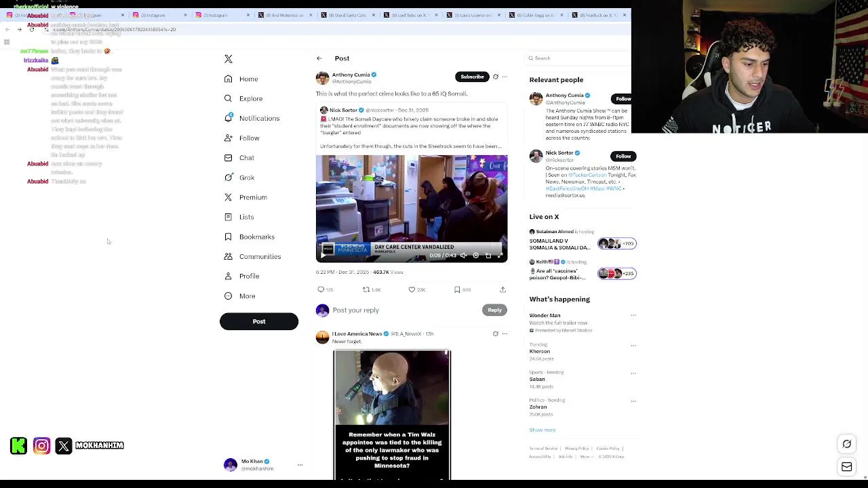Expand the More sidebar menu
Screen dimensions: 868x488
point(240,296)
